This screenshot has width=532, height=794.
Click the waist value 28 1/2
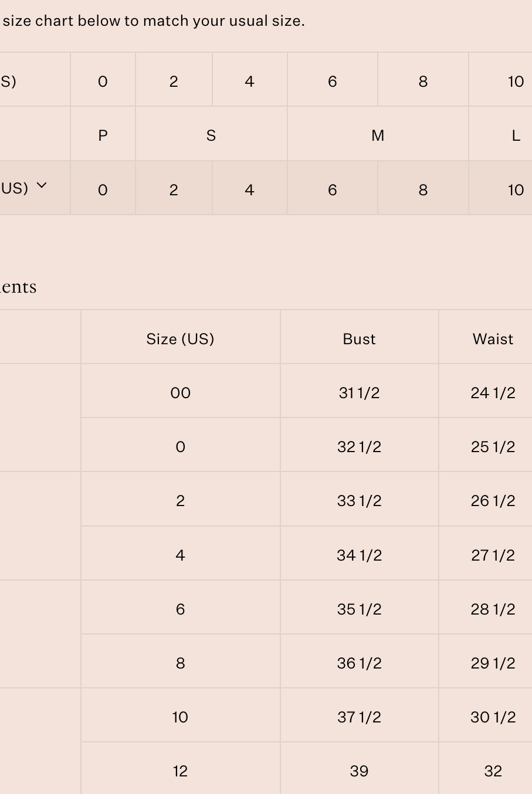click(493, 609)
